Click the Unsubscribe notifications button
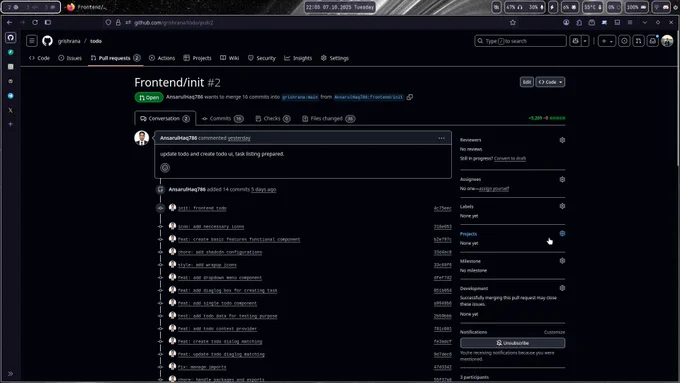The image size is (680, 383). coord(513,343)
